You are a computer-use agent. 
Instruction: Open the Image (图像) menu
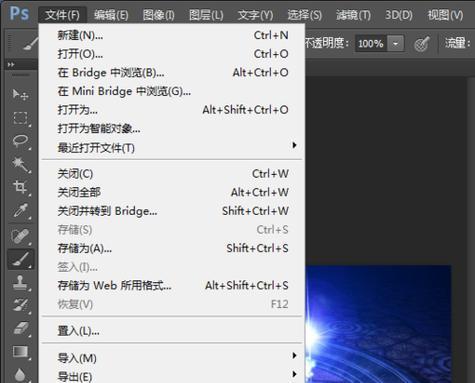coord(158,15)
